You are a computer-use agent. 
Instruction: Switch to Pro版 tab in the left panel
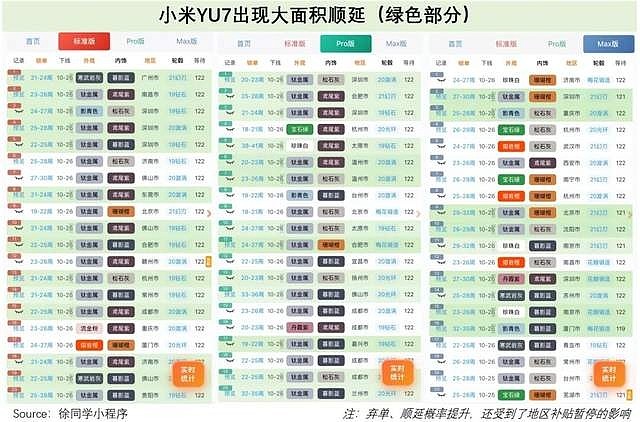pos(135,42)
